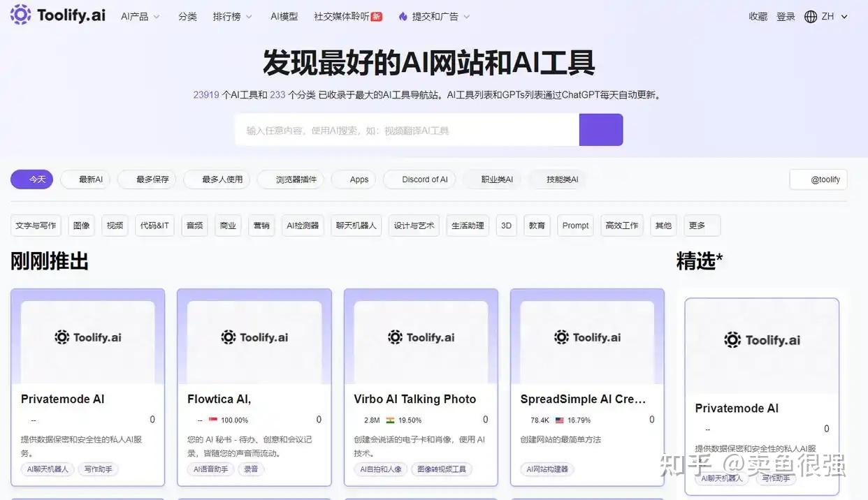This screenshot has height=500, width=868.
Task: Choose the AI检测器 category
Action: click(x=303, y=226)
